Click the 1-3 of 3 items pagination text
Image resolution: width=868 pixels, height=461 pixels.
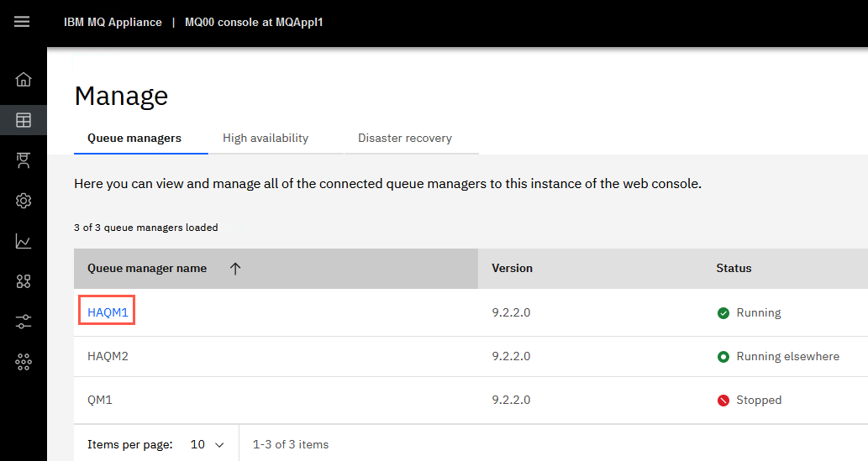click(x=291, y=444)
